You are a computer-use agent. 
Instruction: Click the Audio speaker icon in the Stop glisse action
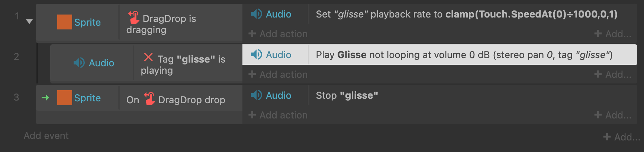(257, 95)
